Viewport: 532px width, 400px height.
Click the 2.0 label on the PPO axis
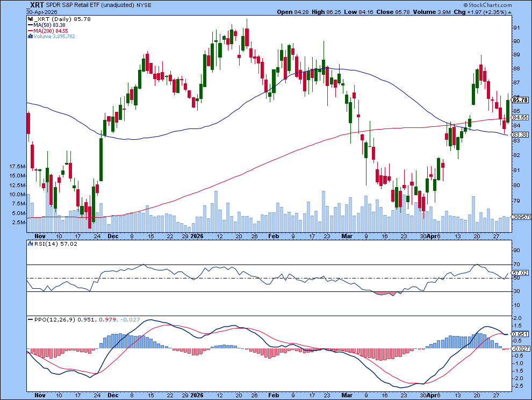point(517,318)
